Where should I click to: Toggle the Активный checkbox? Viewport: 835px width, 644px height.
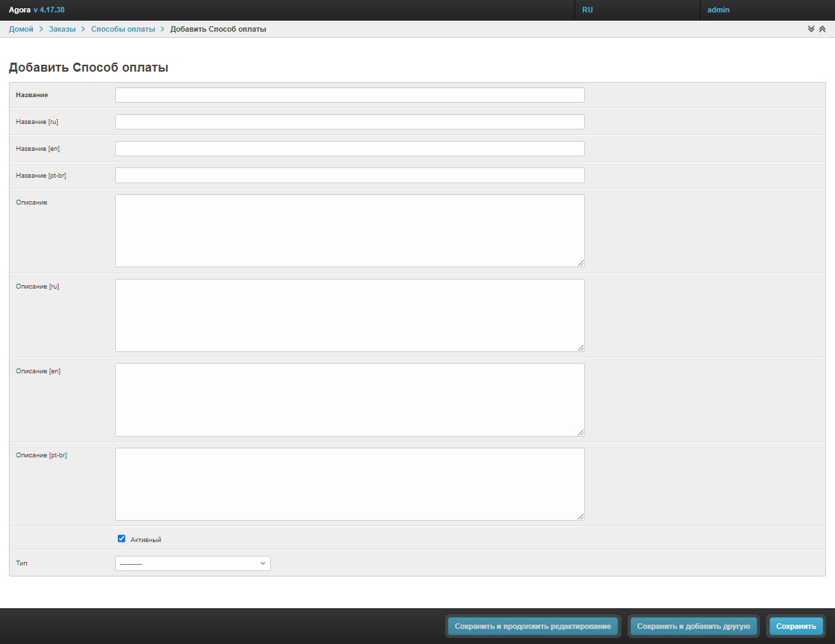point(122,539)
